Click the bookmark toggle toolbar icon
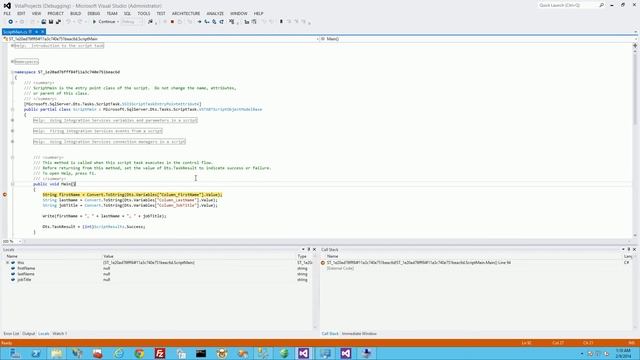The height and width of the screenshot is (360, 640). coord(281,22)
